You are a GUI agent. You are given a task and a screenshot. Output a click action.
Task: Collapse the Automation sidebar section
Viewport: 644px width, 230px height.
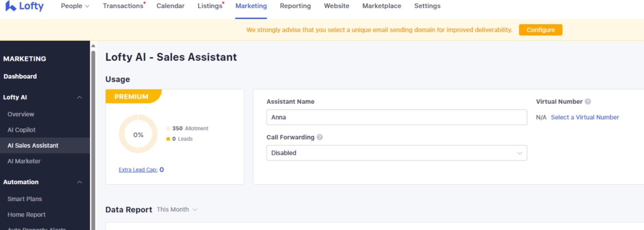(79, 182)
